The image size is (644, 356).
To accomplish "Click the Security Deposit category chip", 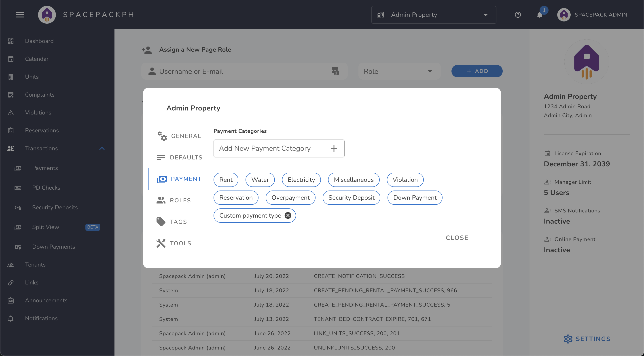I will 351,198.
